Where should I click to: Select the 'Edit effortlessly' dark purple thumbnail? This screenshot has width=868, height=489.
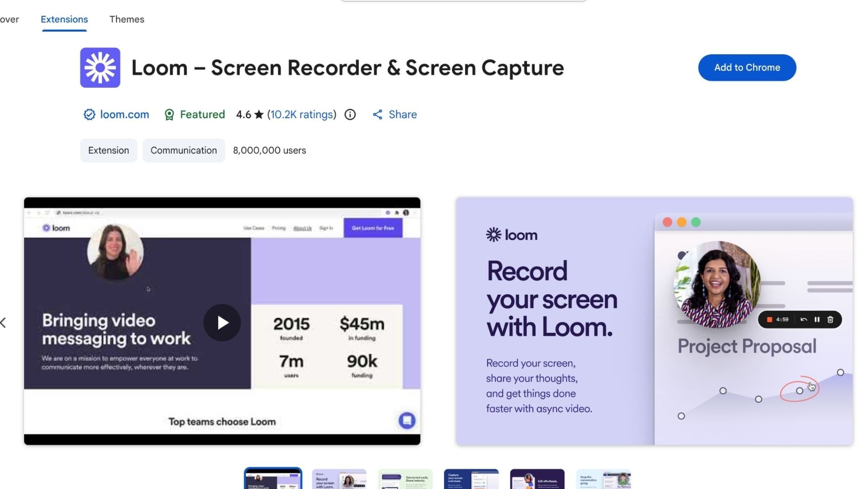(537, 479)
